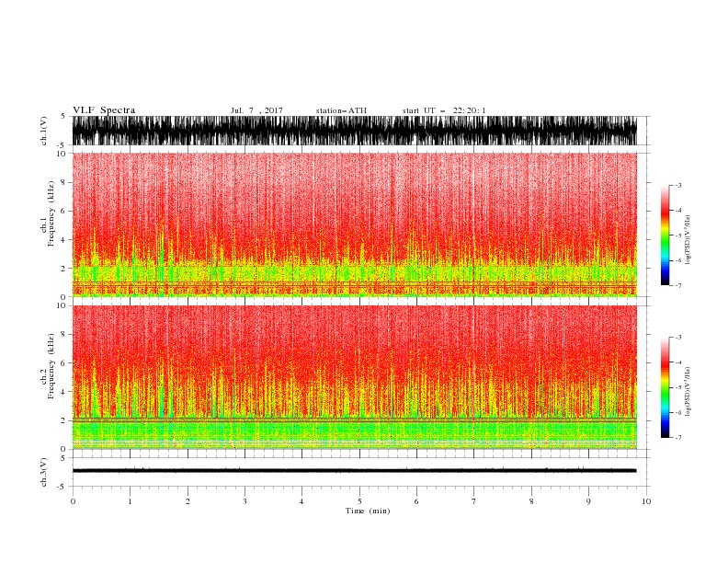The image size is (728, 563).
Task: Click inside the ch.2 spectrogram panel
Action: point(355,377)
